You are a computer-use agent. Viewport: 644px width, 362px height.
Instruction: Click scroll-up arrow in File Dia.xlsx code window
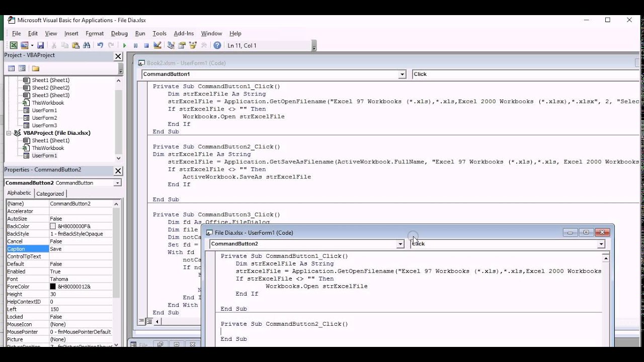(x=606, y=258)
